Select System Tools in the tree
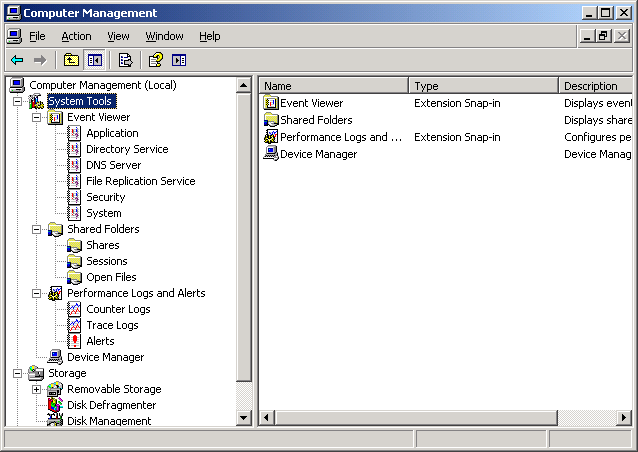The image size is (638, 452). click(80, 101)
